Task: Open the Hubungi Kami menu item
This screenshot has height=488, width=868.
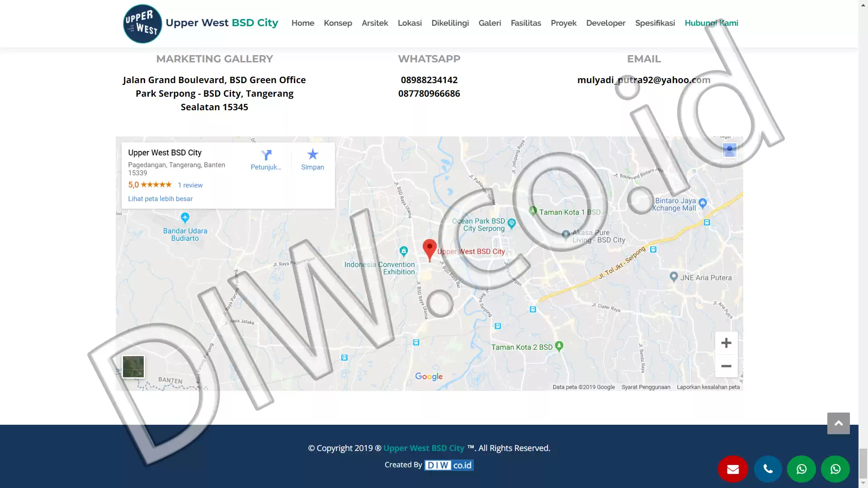Action: pyautogui.click(x=711, y=23)
